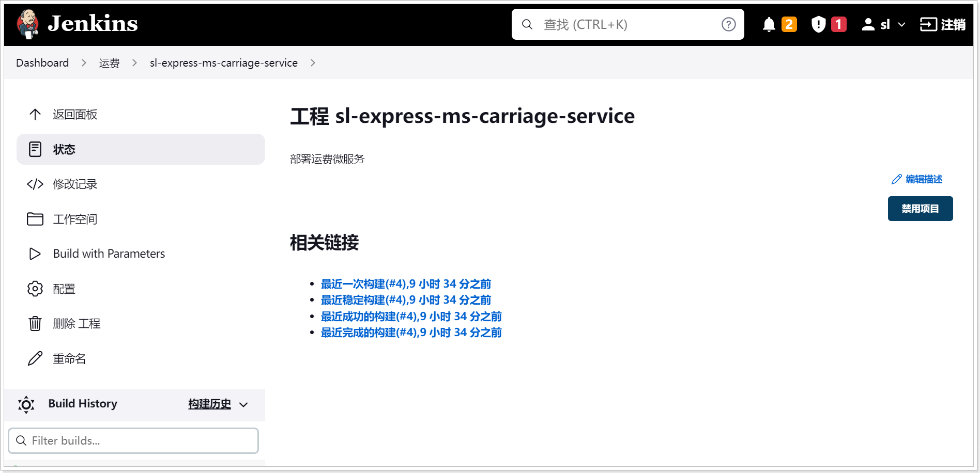The width and height of the screenshot is (980, 473).
Task: Open the sl-express-ms-carriage-service breadcrumb
Action: [224, 63]
